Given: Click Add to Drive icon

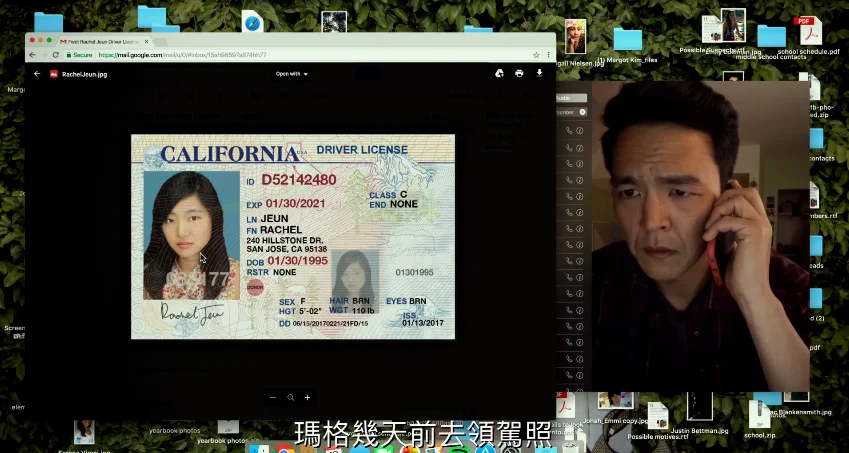Looking at the screenshot, I should pyautogui.click(x=499, y=73).
